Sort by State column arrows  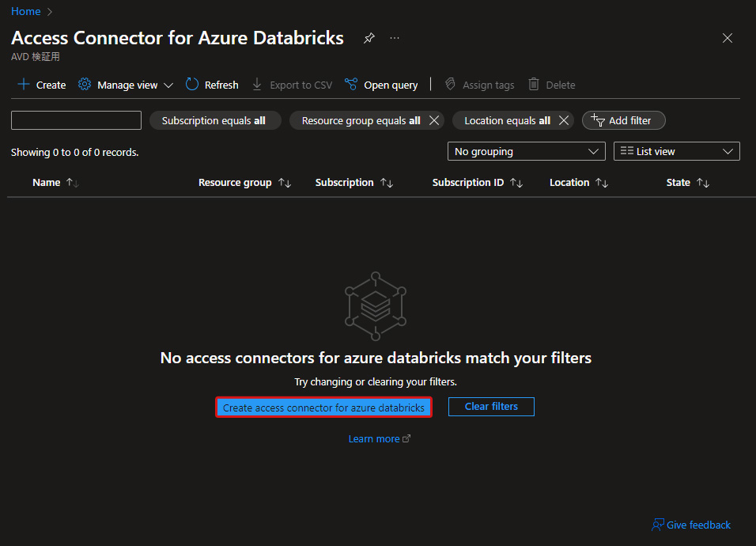703,183
